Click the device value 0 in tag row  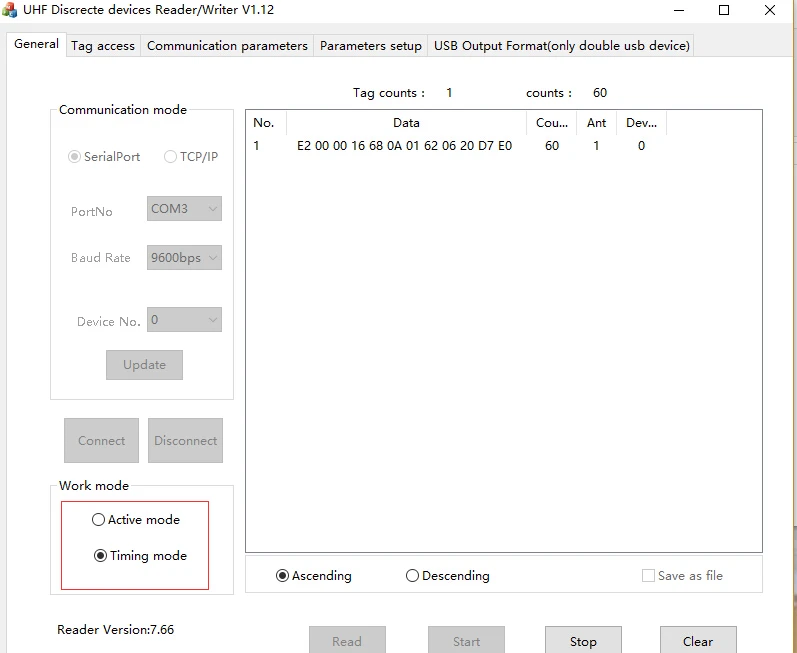[x=641, y=146]
